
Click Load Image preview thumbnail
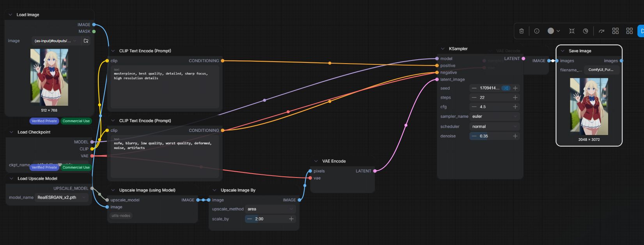[x=49, y=77]
